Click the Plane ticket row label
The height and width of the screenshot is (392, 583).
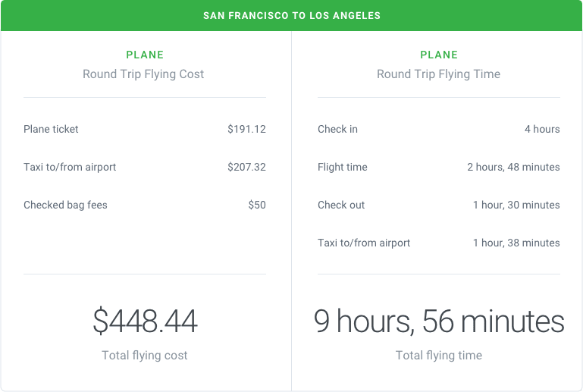click(51, 129)
